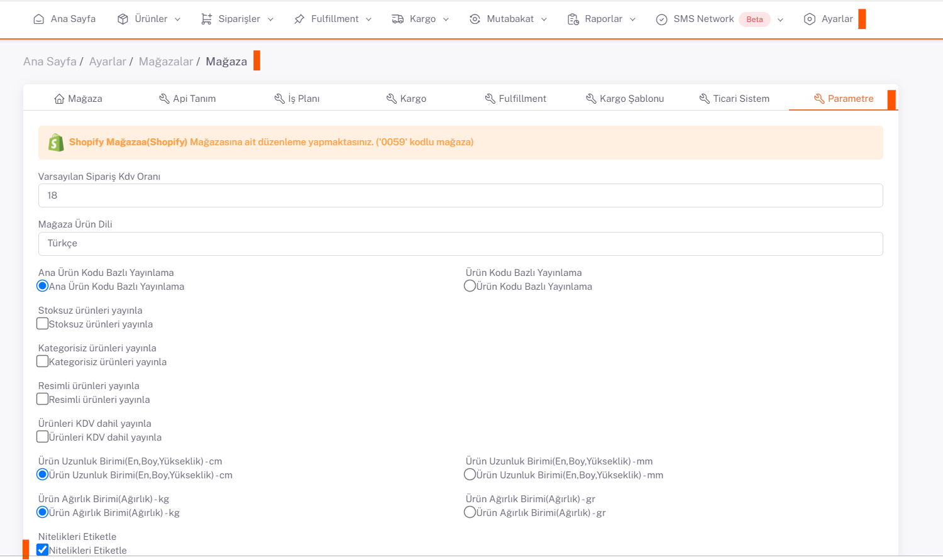Image resolution: width=943 pixels, height=560 pixels.
Task: Switch to the Mağaza tab
Action: click(78, 99)
